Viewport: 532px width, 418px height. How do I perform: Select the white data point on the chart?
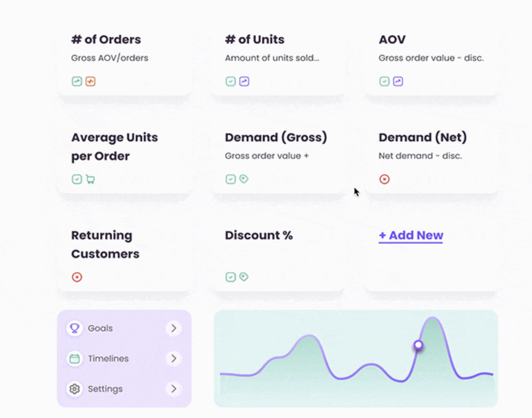coord(418,345)
